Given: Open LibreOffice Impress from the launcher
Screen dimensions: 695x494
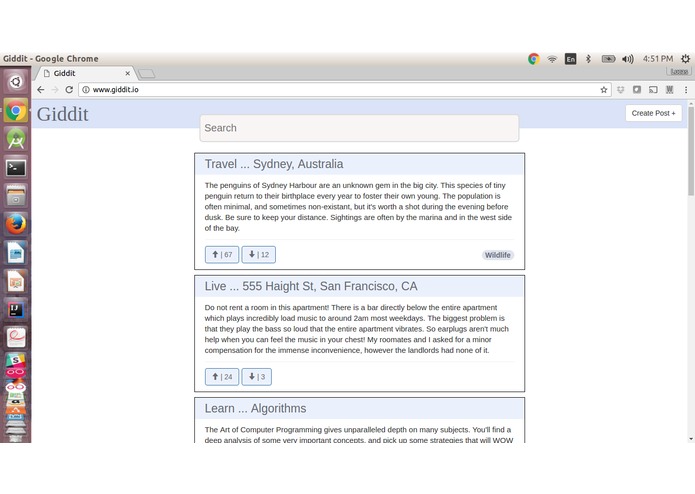Looking at the screenshot, I should click(x=16, y=281).
